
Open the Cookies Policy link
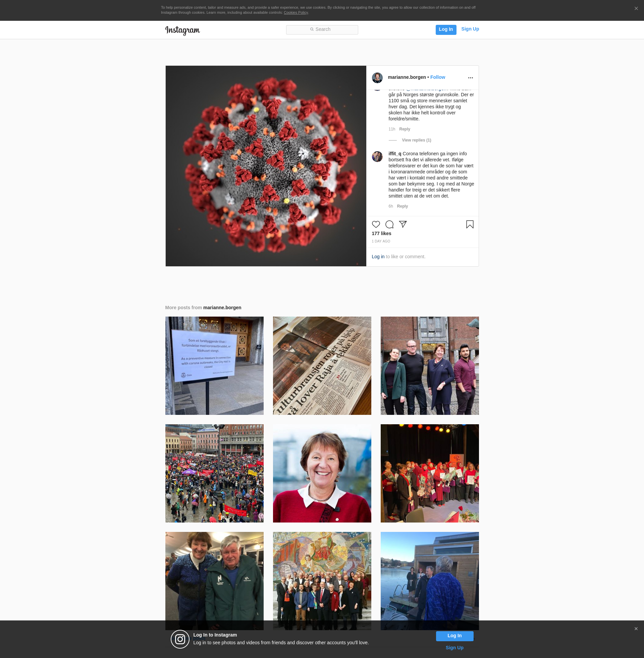click(296, 12)
